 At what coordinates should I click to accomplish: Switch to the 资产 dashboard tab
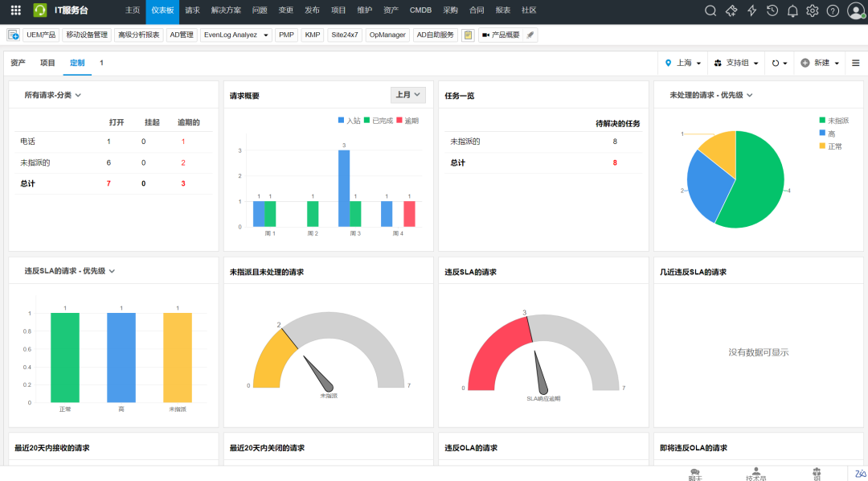[x=18, y=63]
